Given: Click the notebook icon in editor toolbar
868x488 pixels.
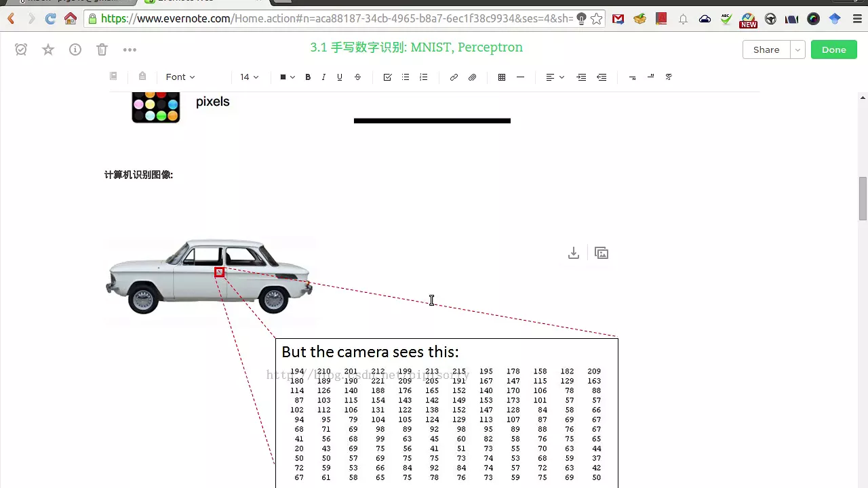Looking at the screenshot, I should coord(113,77).
